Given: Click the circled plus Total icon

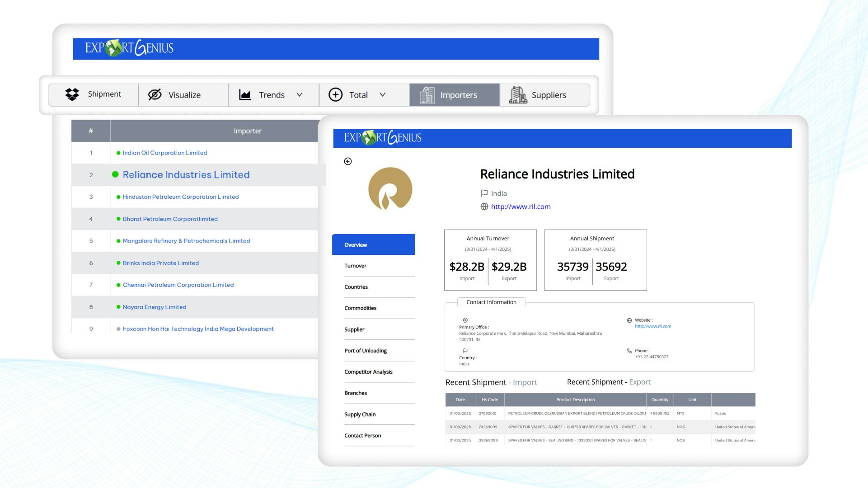Looking at the screenshot, I should [x=335, y=95].
